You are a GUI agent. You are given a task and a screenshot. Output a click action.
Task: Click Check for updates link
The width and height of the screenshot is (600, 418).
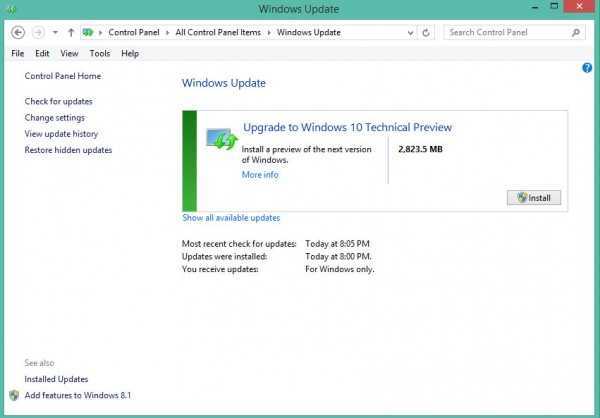(x=59, y=101)
